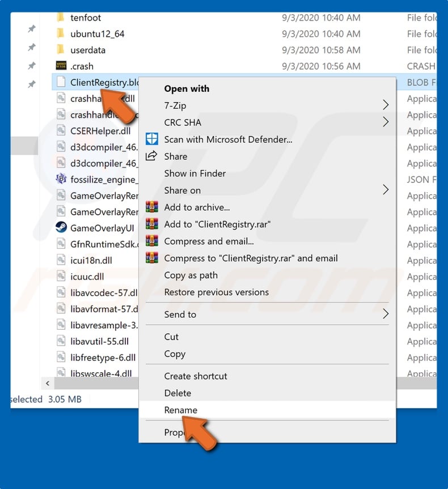
Task: Select the icui18n.dll file name
Action: pos(91,261)
